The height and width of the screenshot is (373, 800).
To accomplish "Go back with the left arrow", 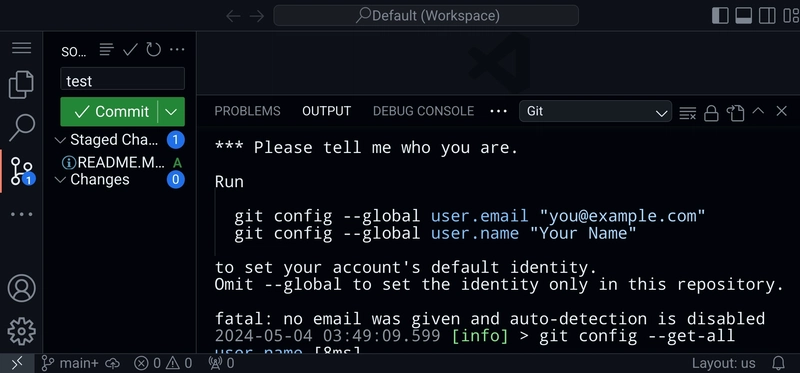I will (233, 16).
